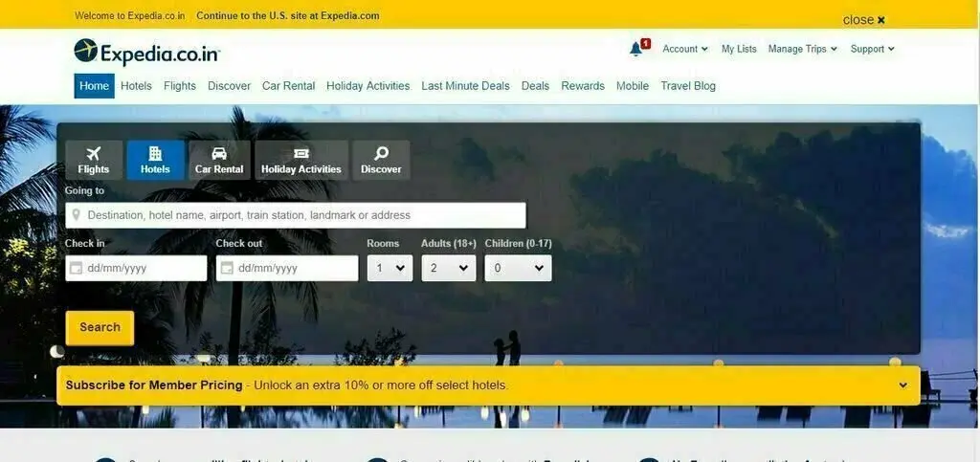Open Hotels in the navigation bar

coord(136,85)
